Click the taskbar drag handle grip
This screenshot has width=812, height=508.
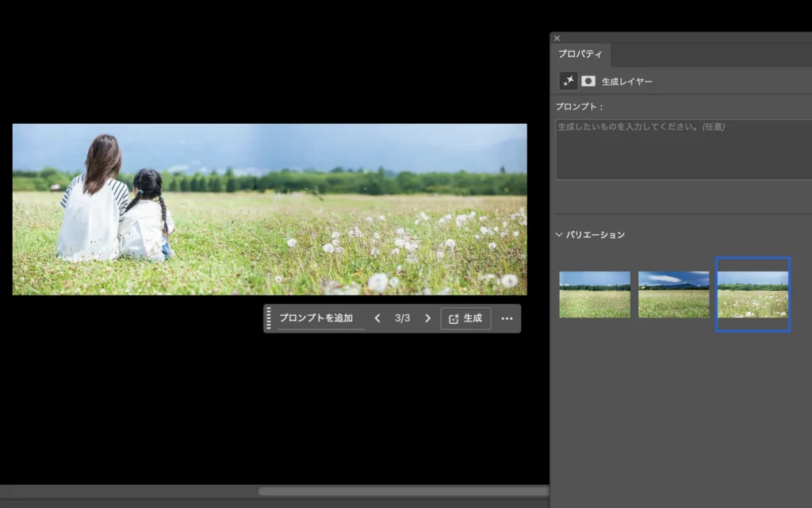[269, 318]
